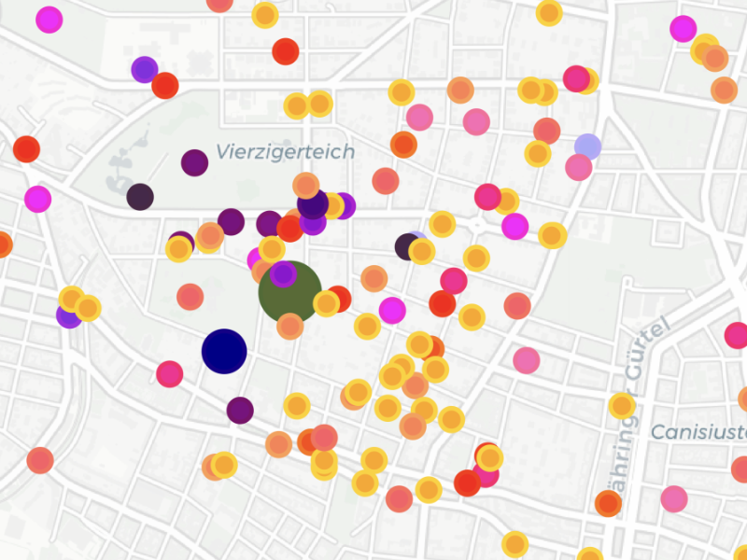Click the yellow marker at bottom edge center-right
The height and width of the screenshot is (560, 747).
point(515,544)
